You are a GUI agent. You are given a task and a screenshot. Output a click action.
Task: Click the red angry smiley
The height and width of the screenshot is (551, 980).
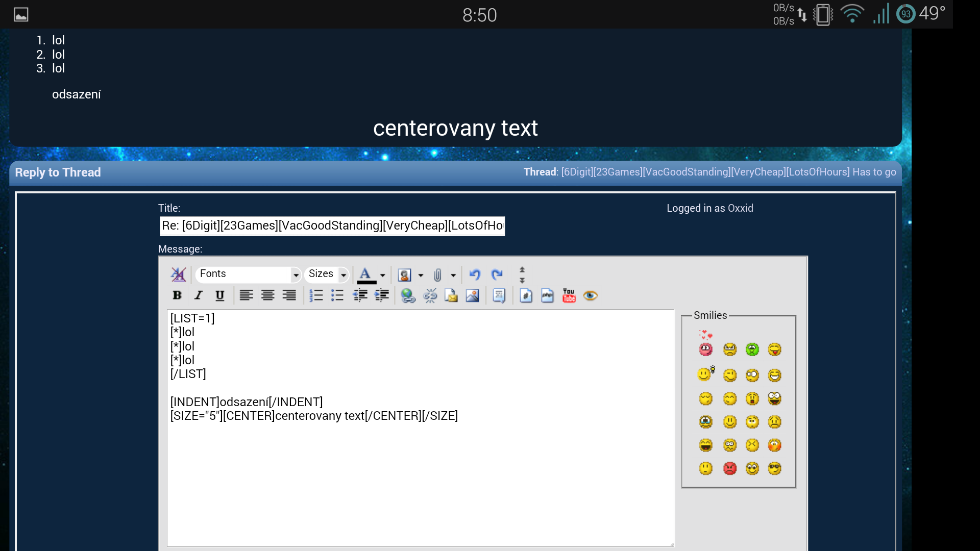click(730, 468)
